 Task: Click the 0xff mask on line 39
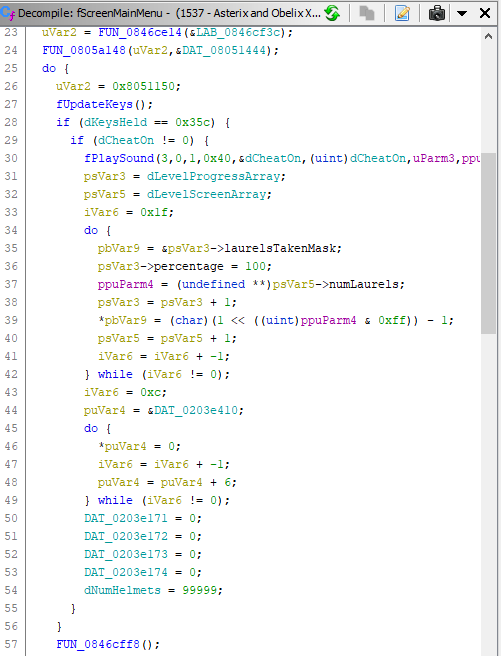click(x=392, y=320)
